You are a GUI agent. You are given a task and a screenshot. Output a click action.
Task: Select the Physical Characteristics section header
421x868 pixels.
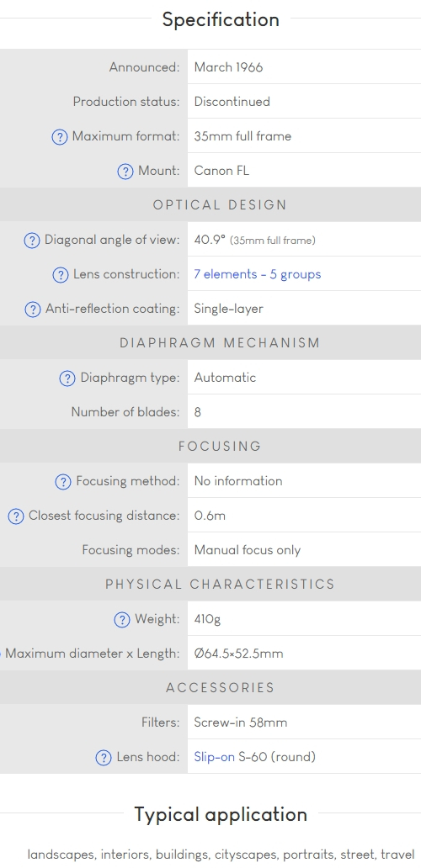click(x=220, y=584)
